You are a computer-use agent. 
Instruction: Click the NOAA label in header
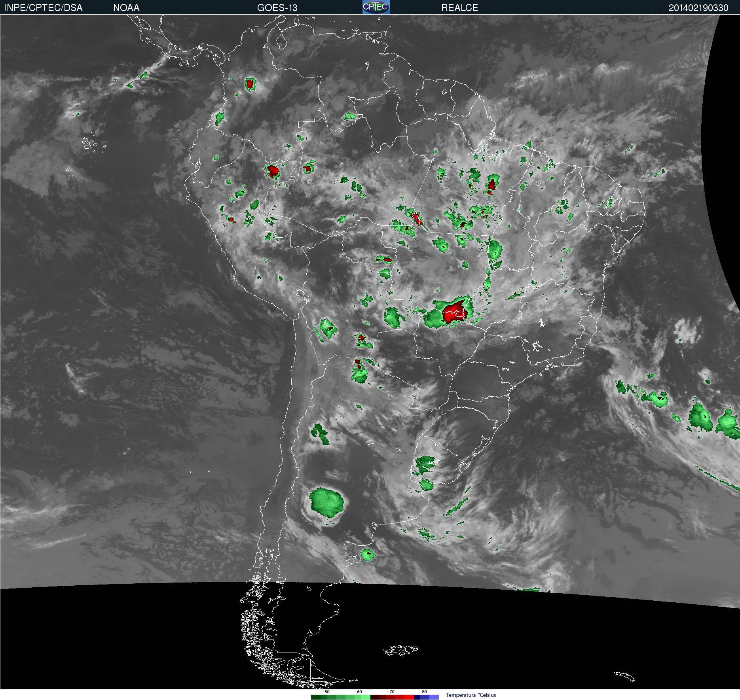[126, 8]
